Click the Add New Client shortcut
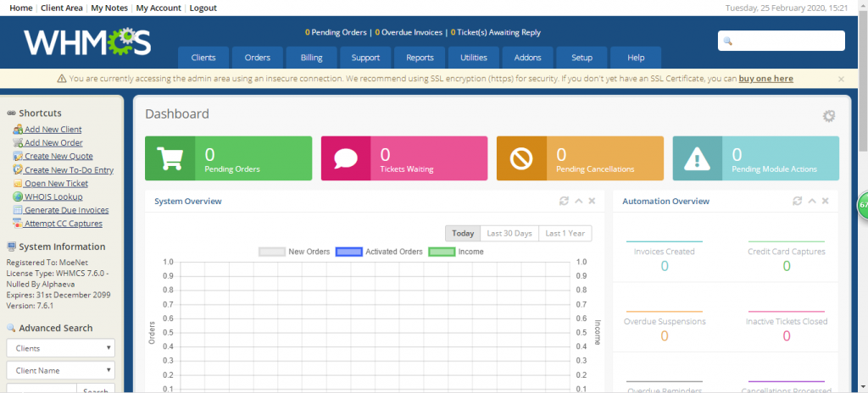 click(53, 130)
